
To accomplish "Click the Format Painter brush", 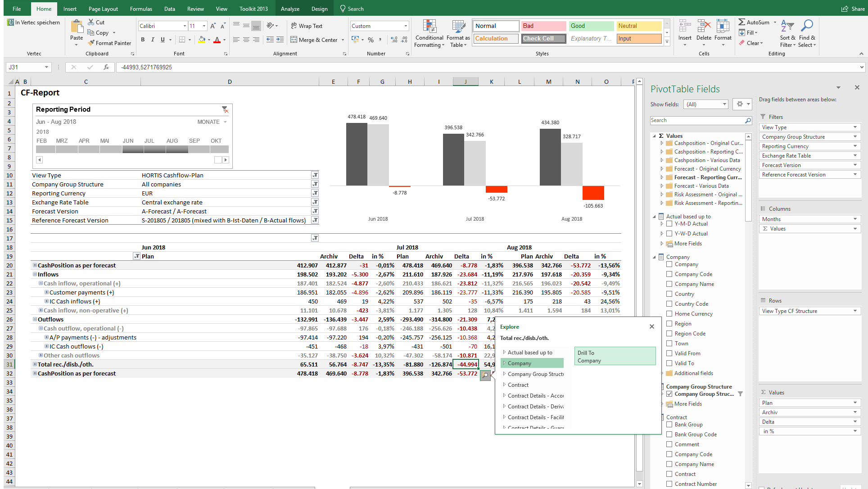I will point(91,43).
